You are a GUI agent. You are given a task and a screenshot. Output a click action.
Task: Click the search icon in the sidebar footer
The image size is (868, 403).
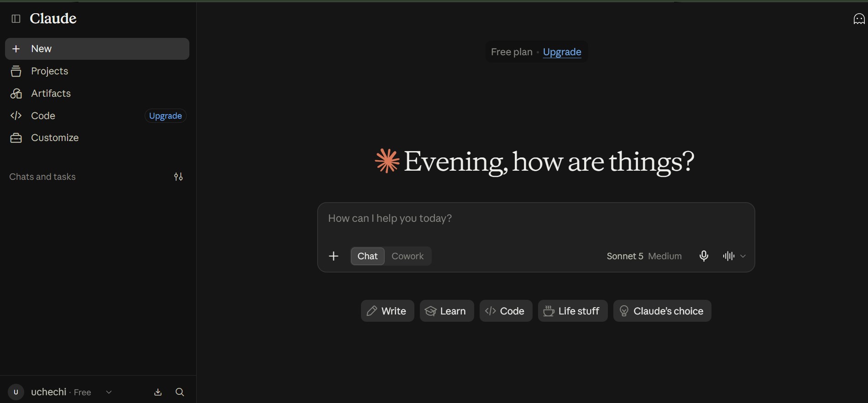(180, 392)
